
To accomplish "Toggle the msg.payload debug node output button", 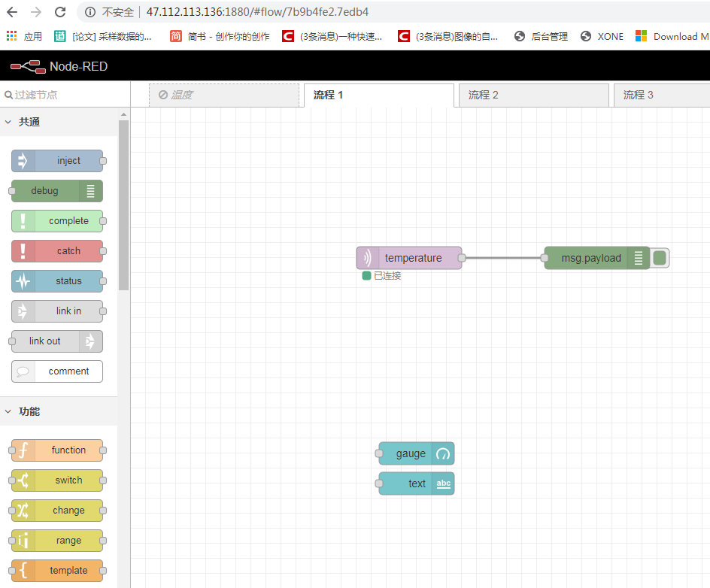I will coord(660,257).
